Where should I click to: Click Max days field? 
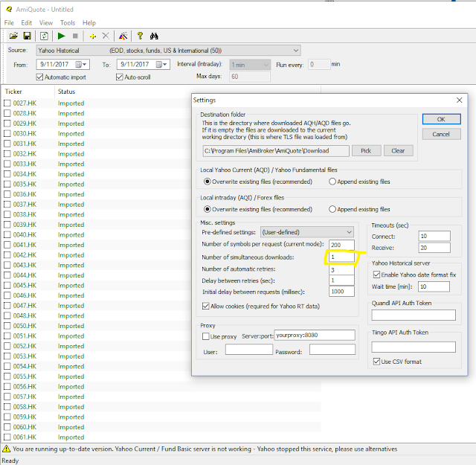[250, 77]
